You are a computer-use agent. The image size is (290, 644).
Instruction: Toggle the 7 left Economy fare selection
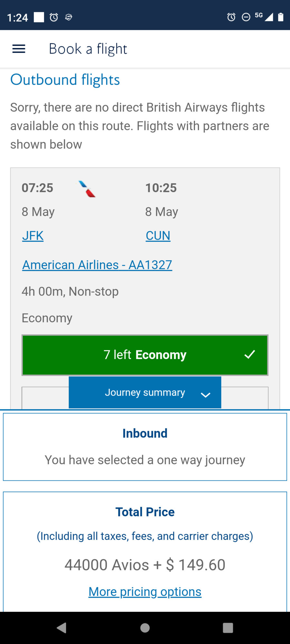pos(145,355)
